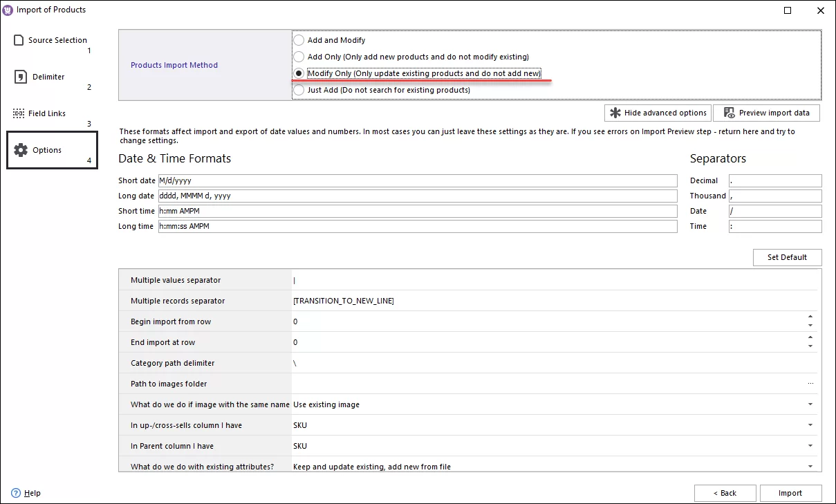Expand the up-/cross-sells column dropdown
The height and width of the screenshot is (504, 836).
click(x=812, y=425)
